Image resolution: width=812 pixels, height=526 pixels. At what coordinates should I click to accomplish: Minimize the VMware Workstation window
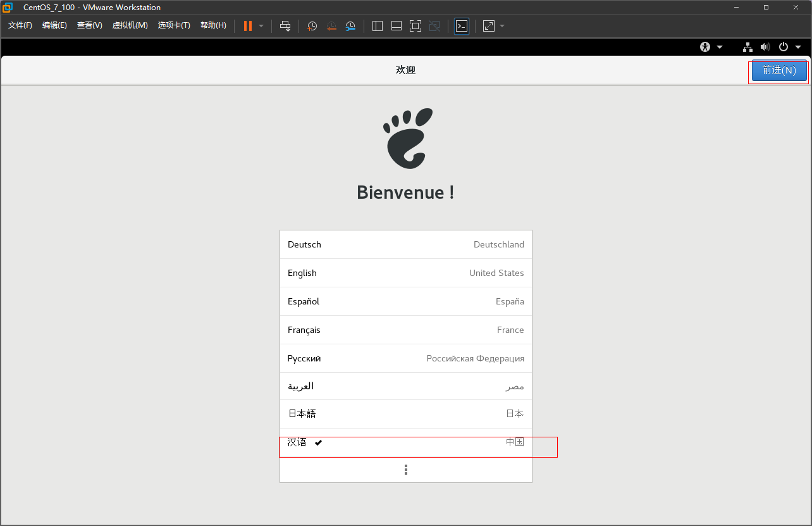[x=737, y=7]
